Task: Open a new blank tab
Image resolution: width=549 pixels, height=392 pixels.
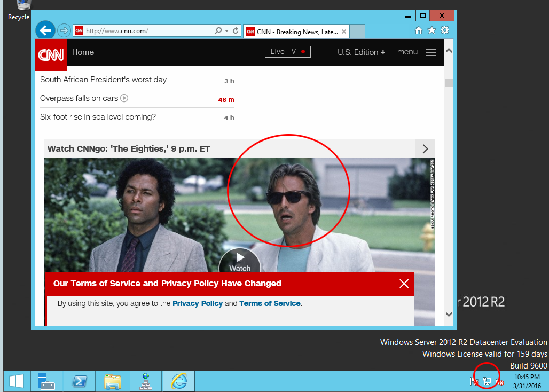Action: click(x=357, y=32)
